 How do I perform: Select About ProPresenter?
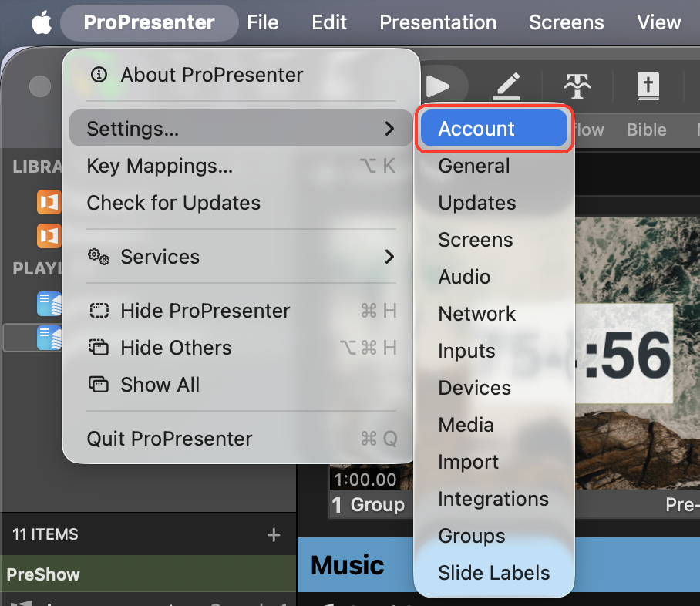(x=241, y=75)
